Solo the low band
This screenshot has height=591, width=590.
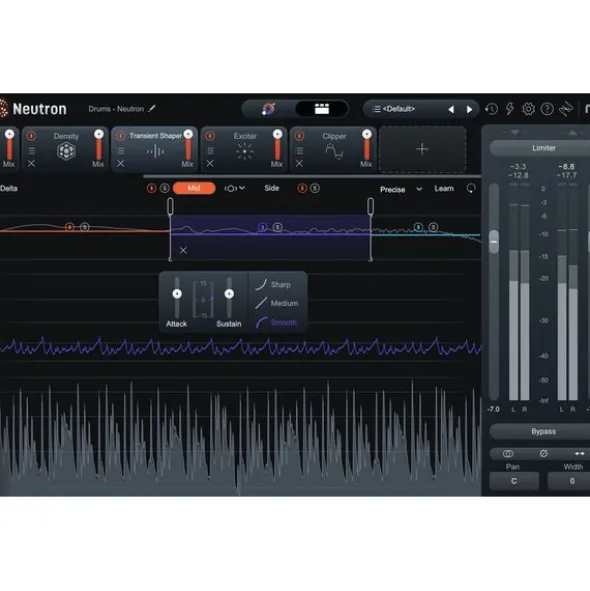(x=84, y=227)
